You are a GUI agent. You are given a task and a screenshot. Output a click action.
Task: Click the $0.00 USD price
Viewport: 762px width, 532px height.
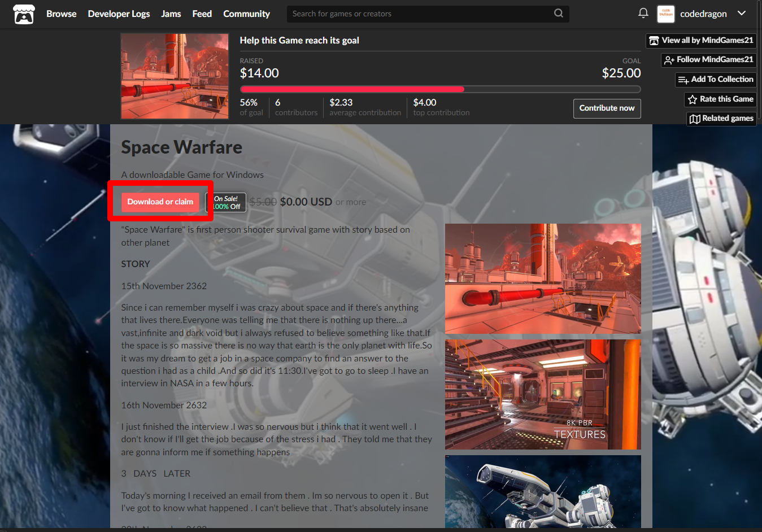point(306,202)
